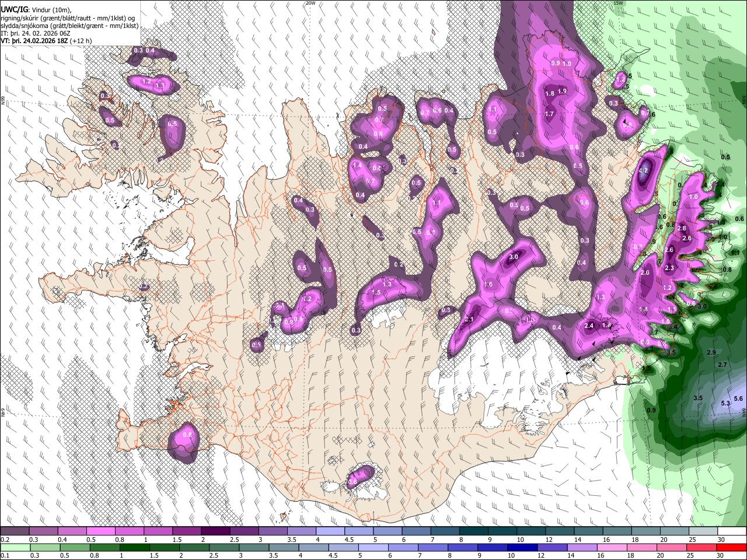The width and height of the screenshot is (747, 560).
Task: Click the bright pink top-row swatch labeled 0.5
Action: pos(100,531)
